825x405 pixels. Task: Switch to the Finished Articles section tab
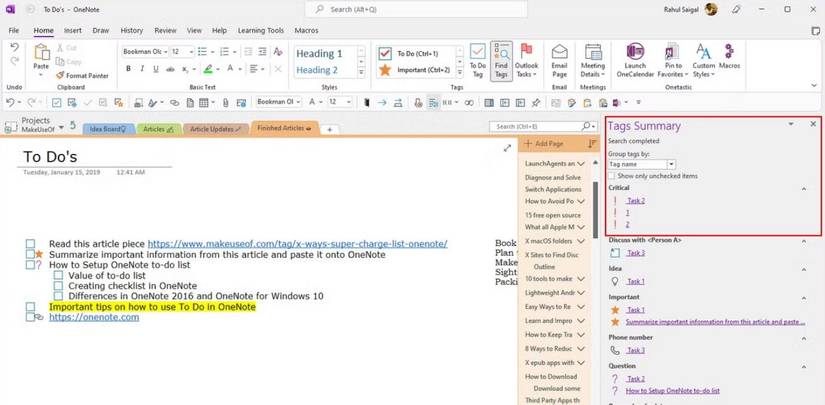284,128
